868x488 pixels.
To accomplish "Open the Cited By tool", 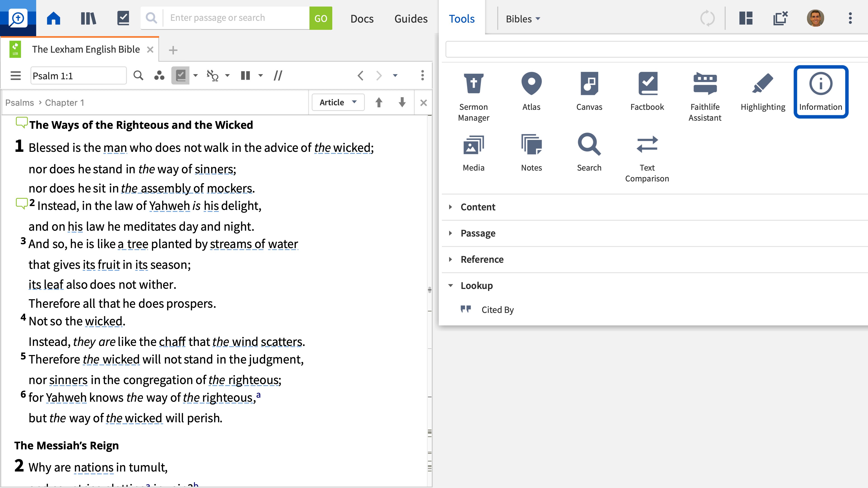I will (x=487, y=310).
